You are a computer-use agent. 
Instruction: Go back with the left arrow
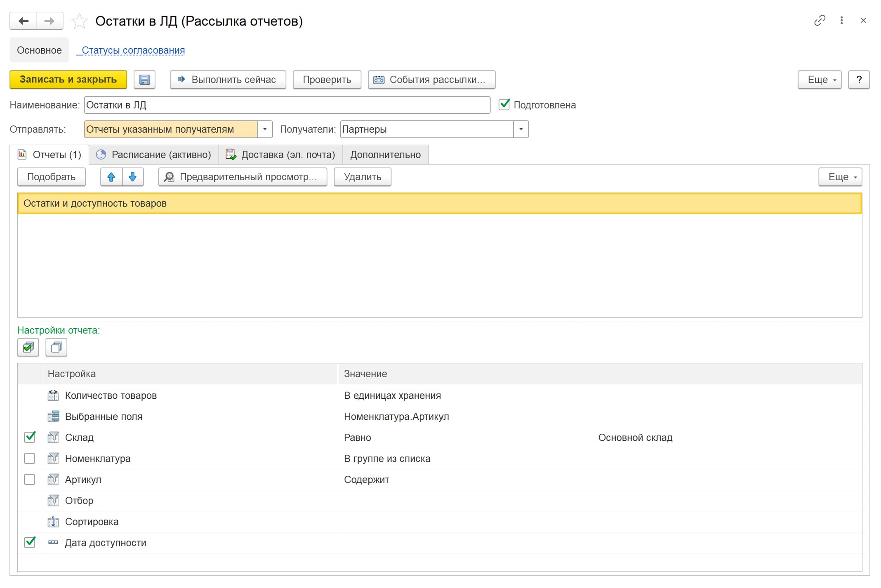pos(24,21)
